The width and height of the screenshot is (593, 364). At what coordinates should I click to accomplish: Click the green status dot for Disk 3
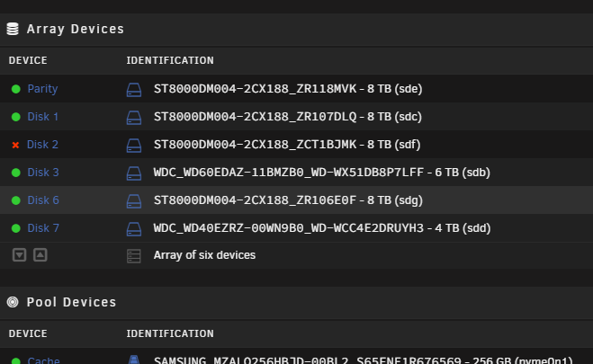point(16,173)
